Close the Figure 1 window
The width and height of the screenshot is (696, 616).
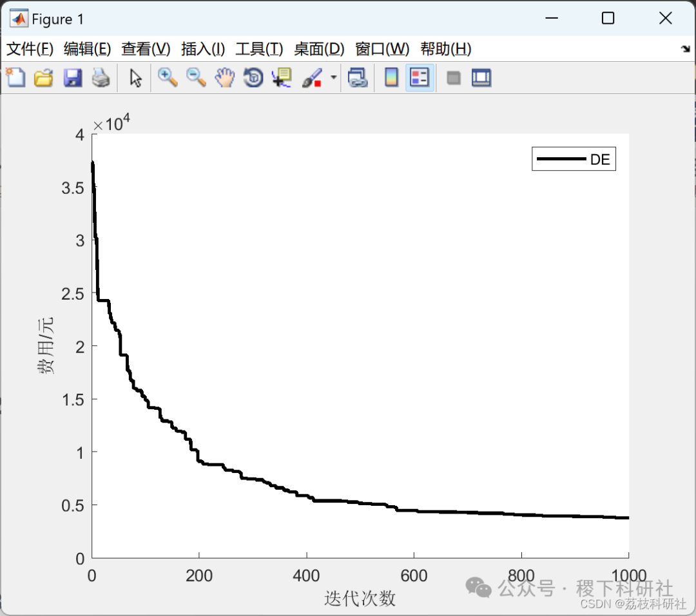tap(665, 18)
